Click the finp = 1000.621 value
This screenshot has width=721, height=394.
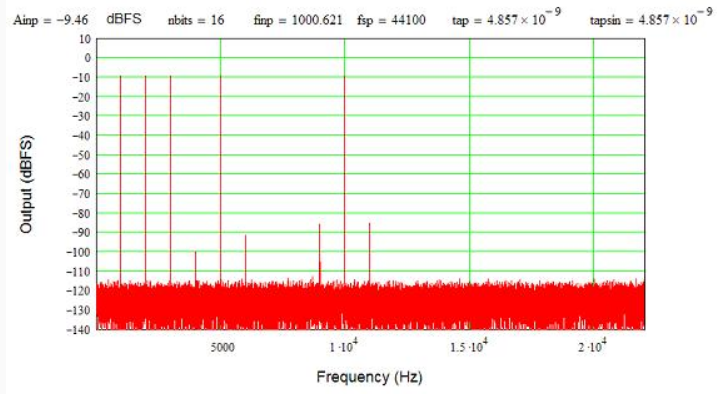[298, 20]
